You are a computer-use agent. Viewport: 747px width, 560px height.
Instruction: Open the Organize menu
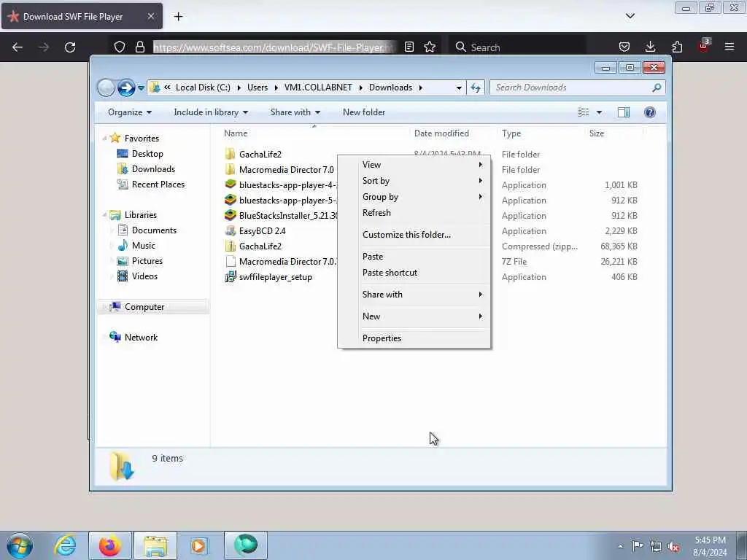pos(130,112)
